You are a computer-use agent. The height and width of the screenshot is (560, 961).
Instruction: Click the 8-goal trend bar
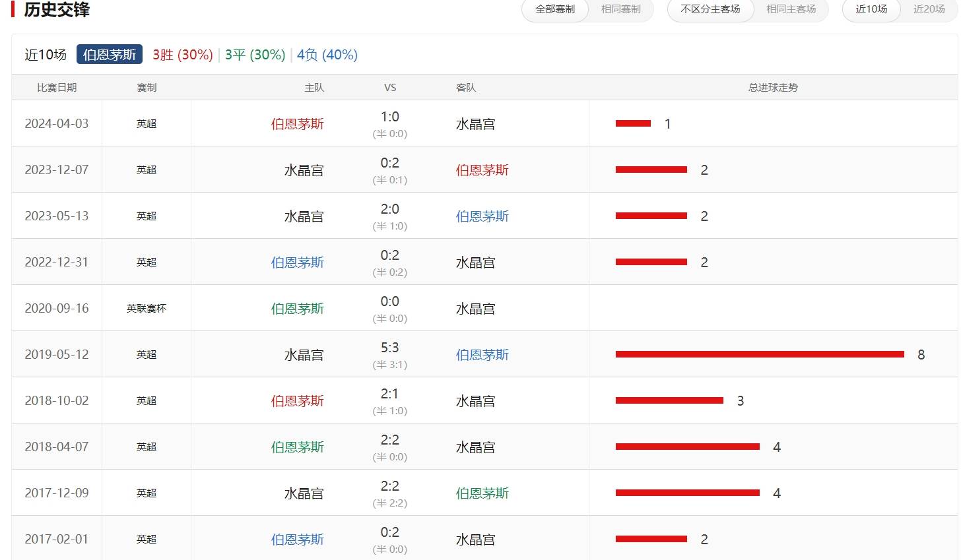[x=759, y=354]
